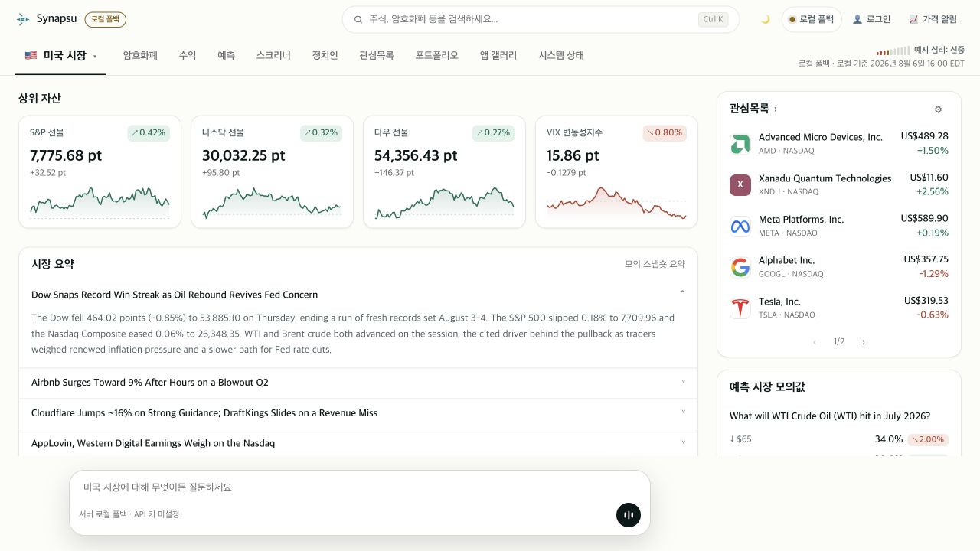The height and width of the screenshot is (551, 980).
Task: Open the 나스닥 선물 card
Action: [x=272, y=171]
